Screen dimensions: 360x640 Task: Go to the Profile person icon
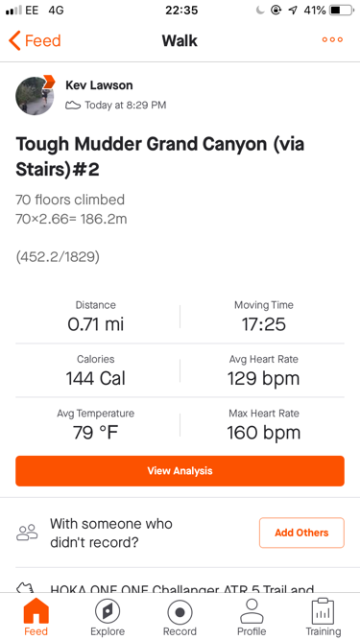(x=252, y=611)
